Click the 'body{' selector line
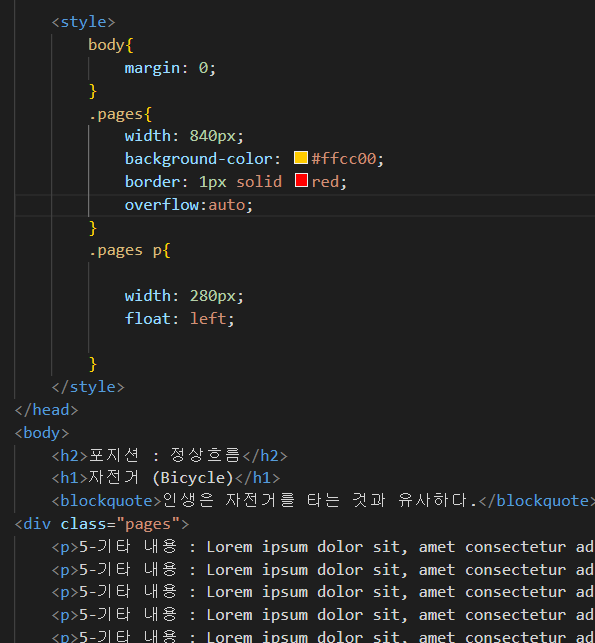 click(111, 45)
